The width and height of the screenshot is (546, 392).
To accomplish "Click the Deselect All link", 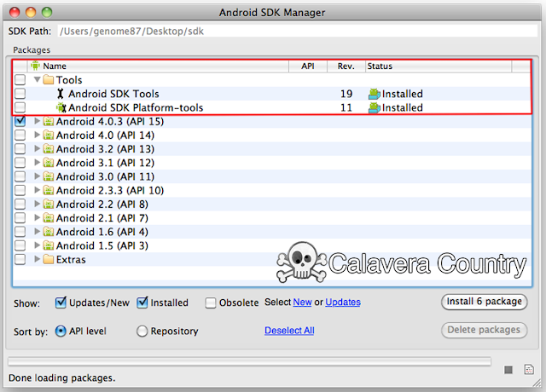I will [x=289, y=330].
